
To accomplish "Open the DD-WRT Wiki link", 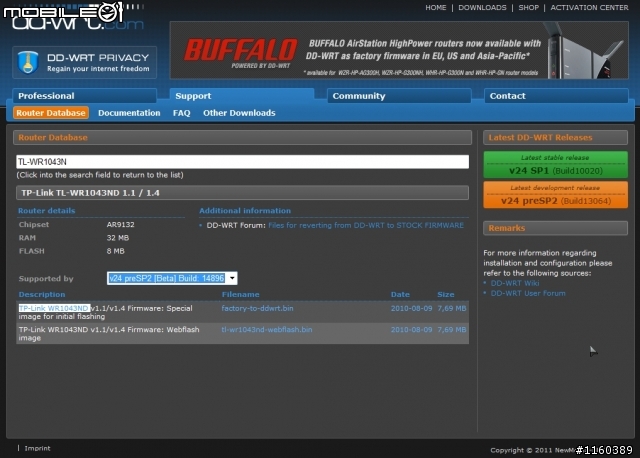I will tap(515, 283).
